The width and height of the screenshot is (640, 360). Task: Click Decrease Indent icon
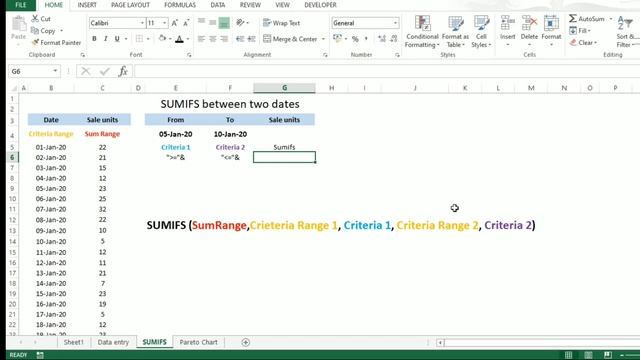point(240,39)
